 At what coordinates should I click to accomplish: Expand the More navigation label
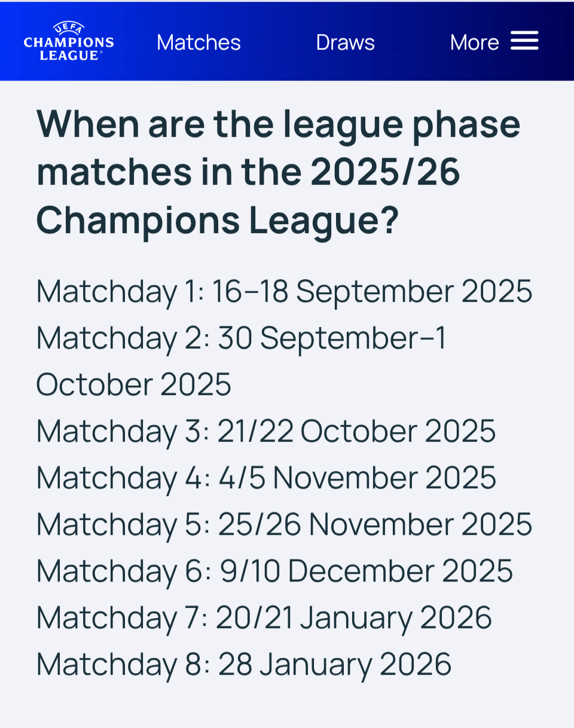click(x=474, y=42)
